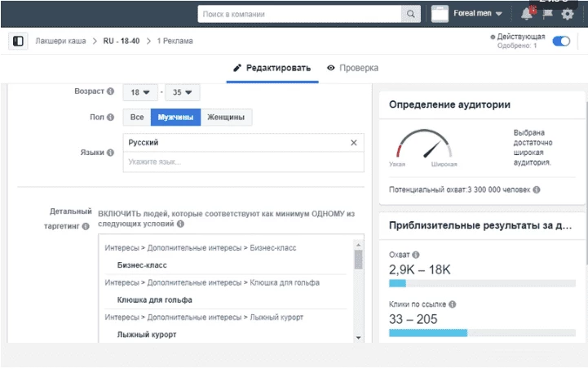Click scrollbar thumb in targeting list

point(359,260)
